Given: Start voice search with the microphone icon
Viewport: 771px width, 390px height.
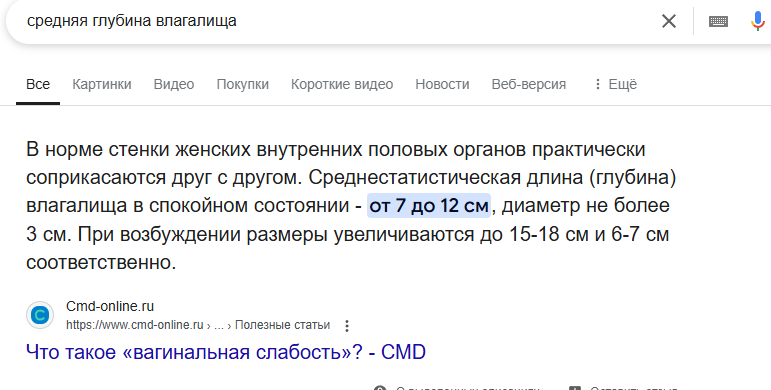Looking at the screenshot, I should [x=759, y=21].
